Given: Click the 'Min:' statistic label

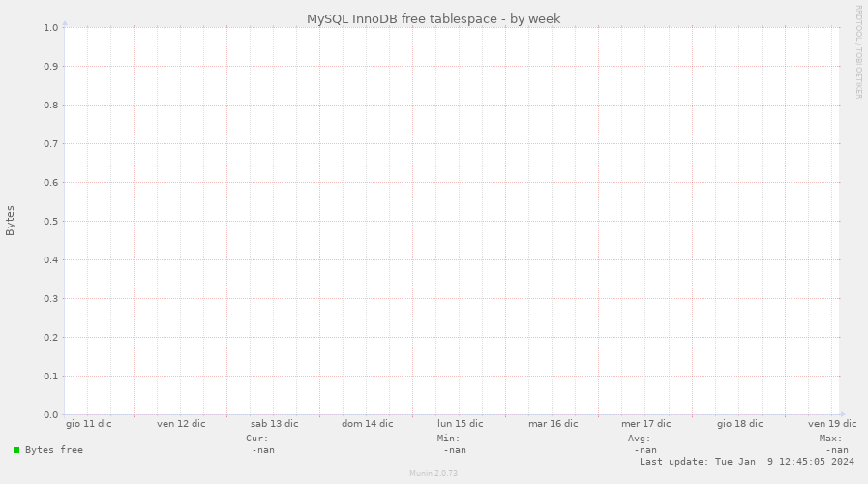Looking at the screenshot, I should click(448, 439).
